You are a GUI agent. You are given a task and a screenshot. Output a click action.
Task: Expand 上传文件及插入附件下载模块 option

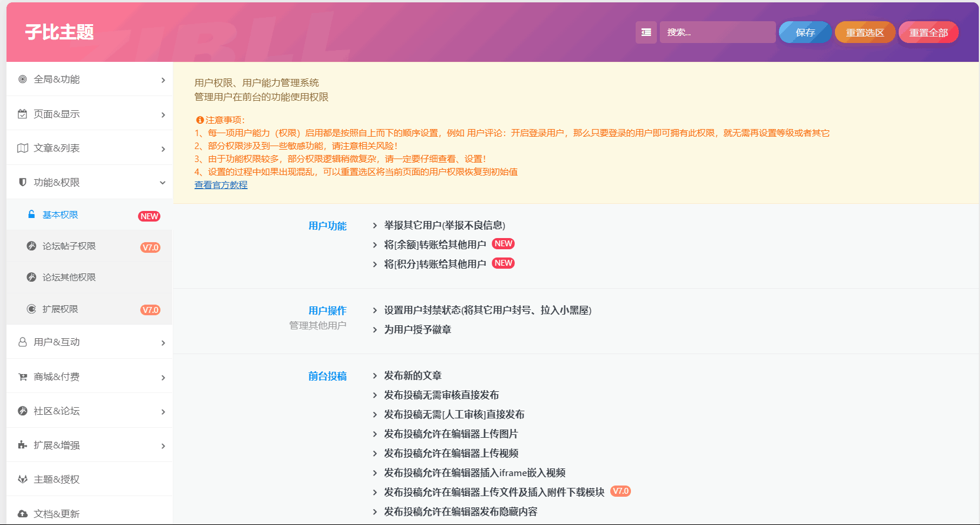[x=489, y=492]
